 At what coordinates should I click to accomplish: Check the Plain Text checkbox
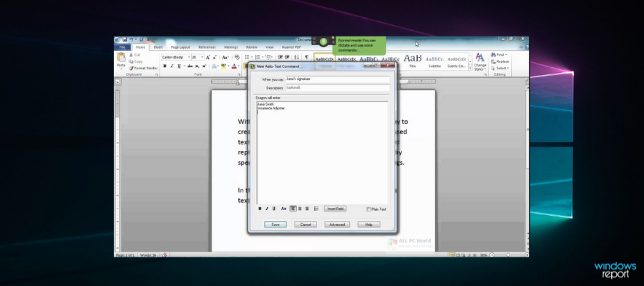point(369,209)
